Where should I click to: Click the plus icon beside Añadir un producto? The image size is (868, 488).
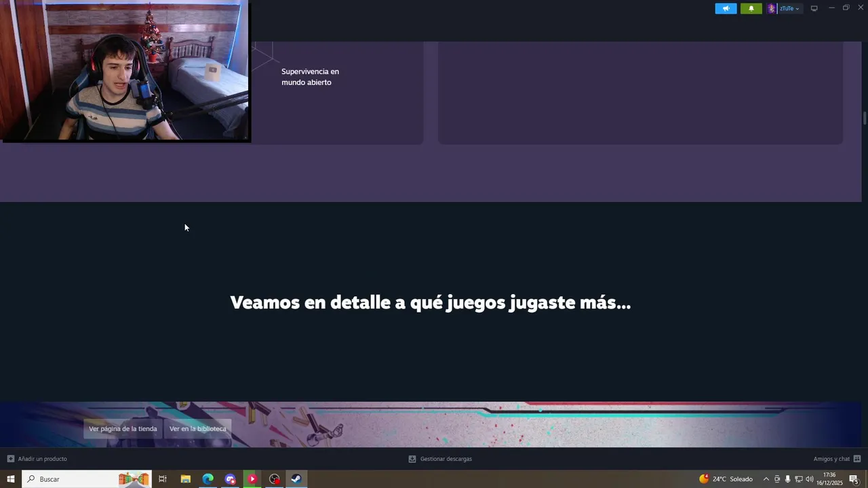(x=11, y=459)
